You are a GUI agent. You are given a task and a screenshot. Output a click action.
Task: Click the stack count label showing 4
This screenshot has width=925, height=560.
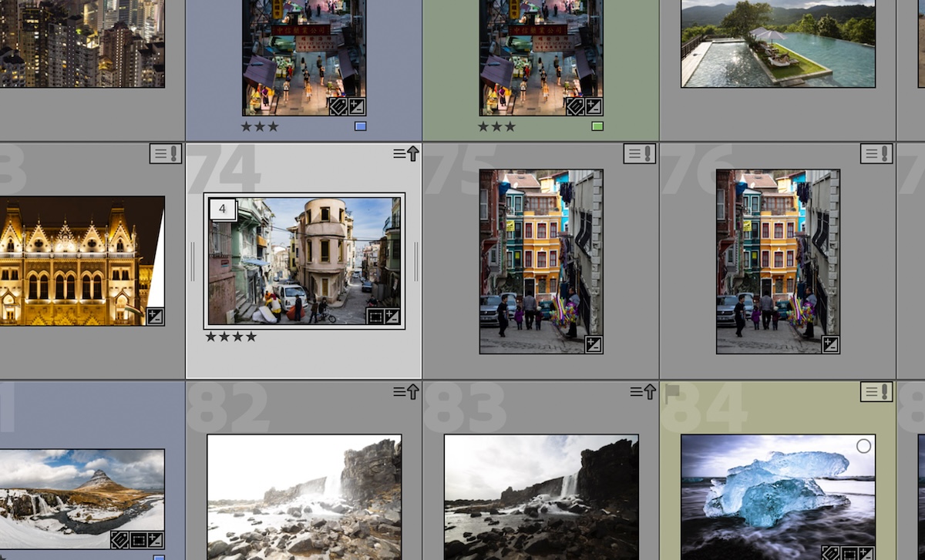223,209
